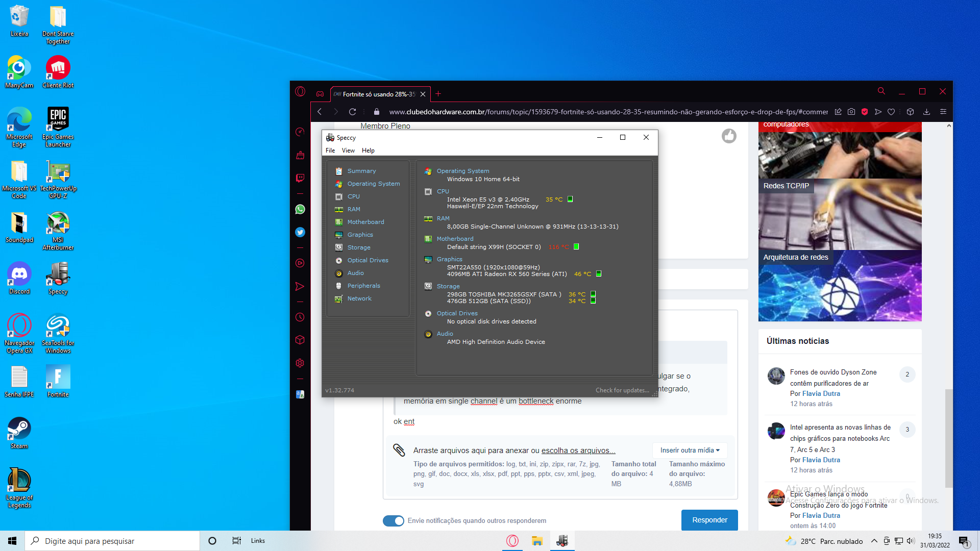
Task: Open Task View on taskbar
Action: click(237, 541)
